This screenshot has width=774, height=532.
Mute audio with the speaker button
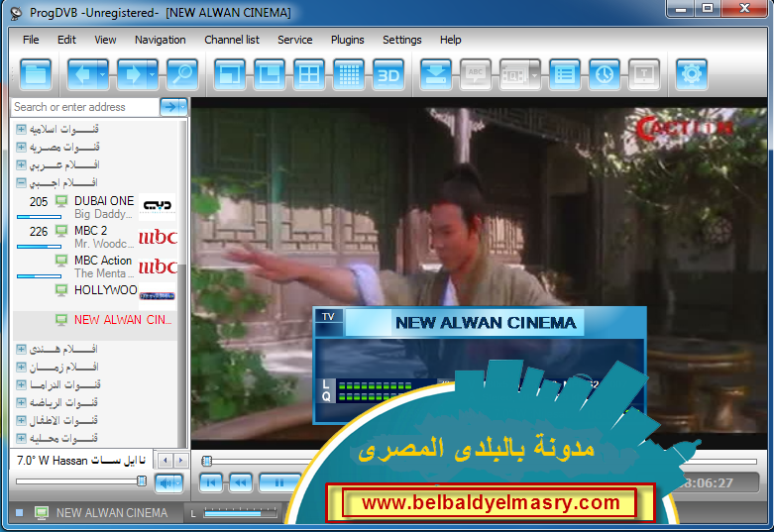165,483
